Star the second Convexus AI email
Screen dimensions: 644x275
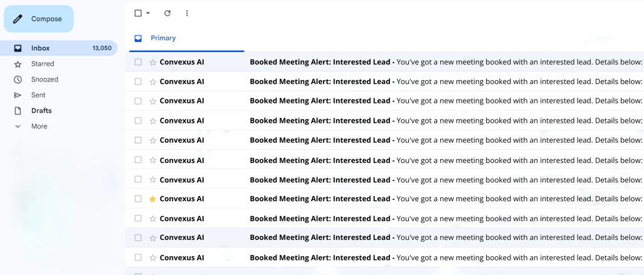point(153,82)
